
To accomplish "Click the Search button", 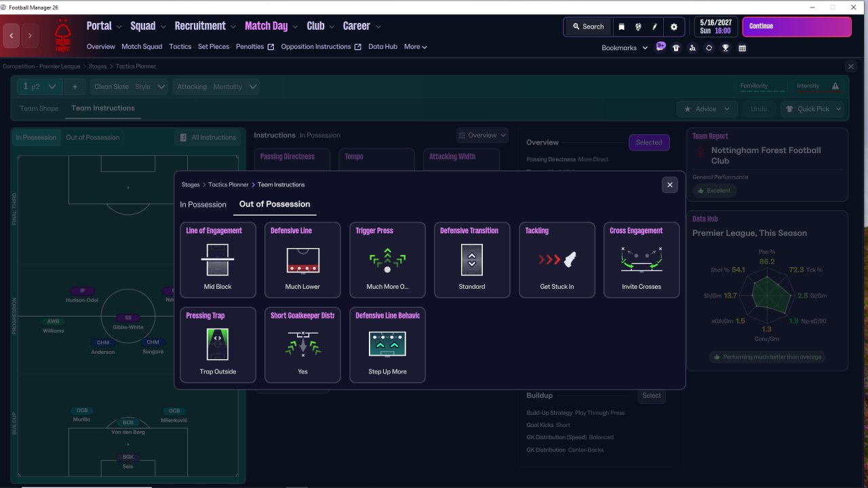I will [x=588, y=27].
